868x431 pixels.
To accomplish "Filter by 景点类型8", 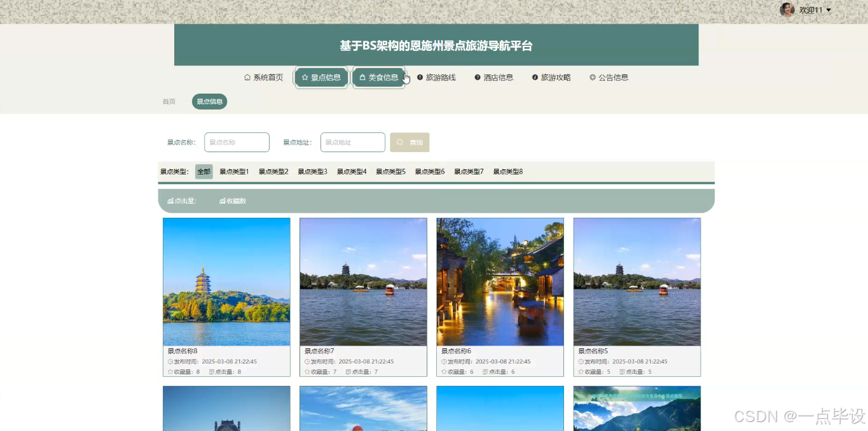I will pyautogui.click(x=508, y=172).
